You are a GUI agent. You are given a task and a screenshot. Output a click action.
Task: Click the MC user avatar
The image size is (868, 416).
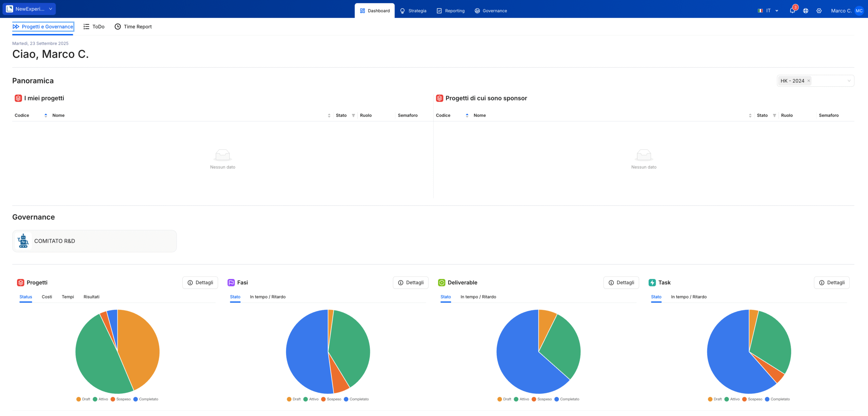(859, 11)
